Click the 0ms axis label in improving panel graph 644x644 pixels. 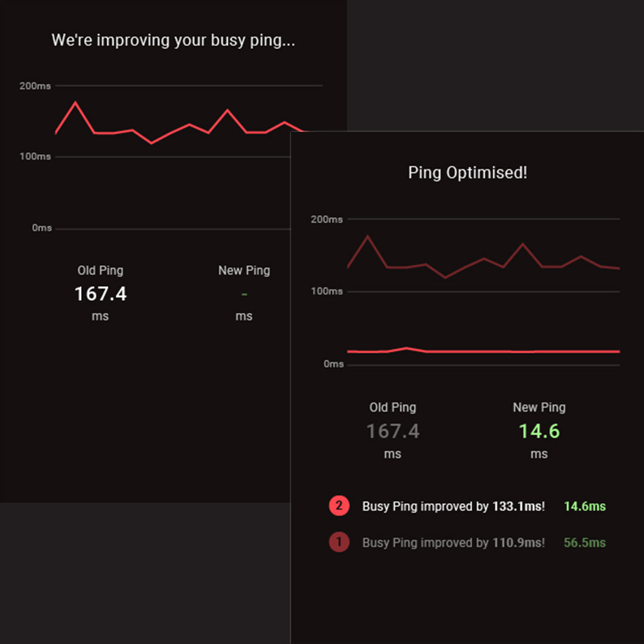coord(42,228)
